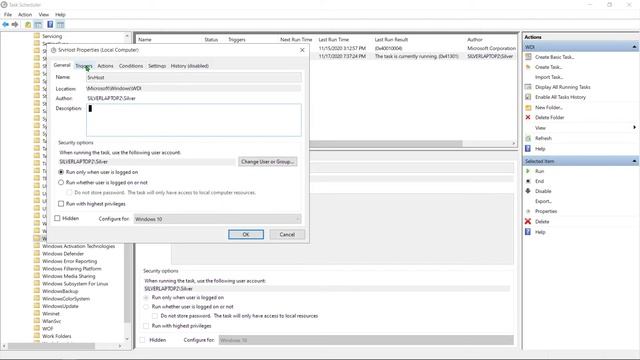
Task: Toggle the Hidden checkbox in SrvHost dialog
Action: (x=58, y=218)
